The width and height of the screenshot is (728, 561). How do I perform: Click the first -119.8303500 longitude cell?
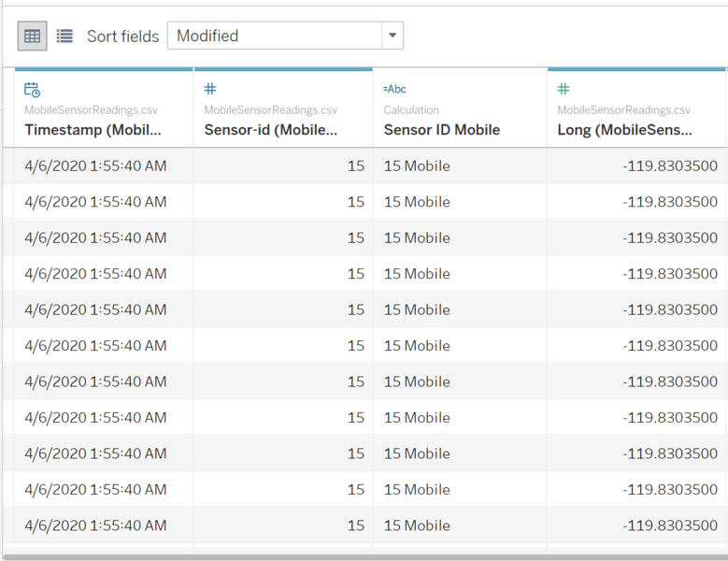pyautogui.click(x=670, y=166)
